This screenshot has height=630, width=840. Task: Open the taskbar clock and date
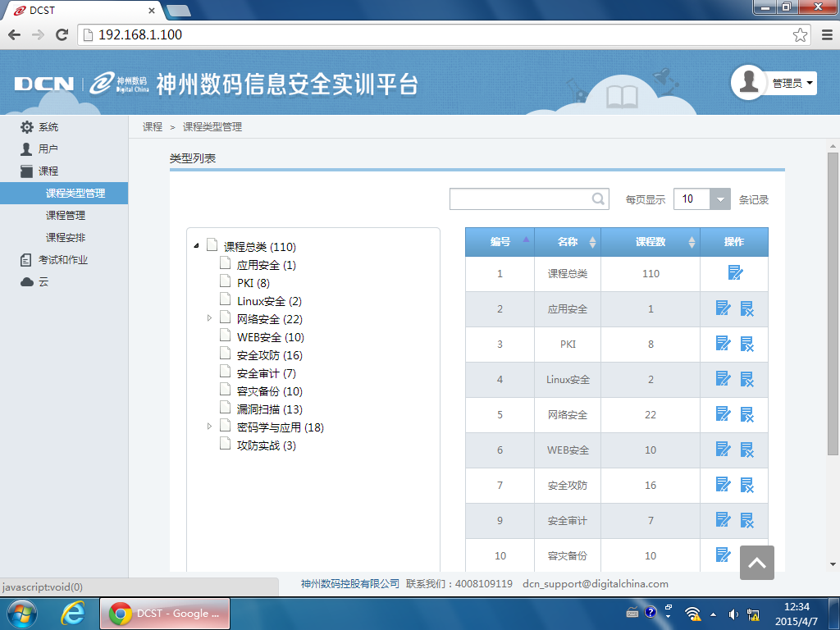[x=796, y=614]
